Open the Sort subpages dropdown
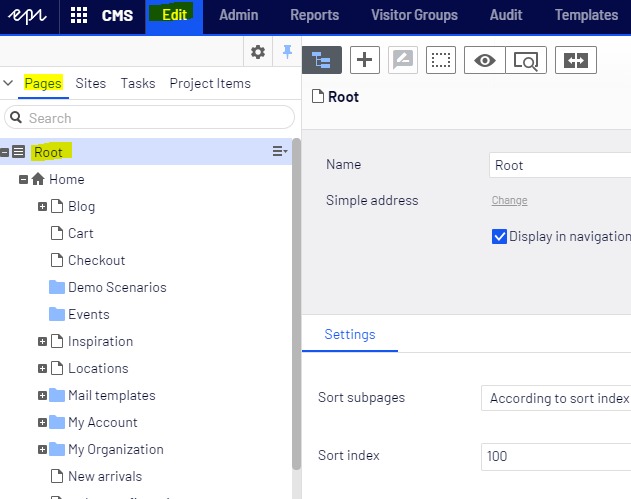The width and height of the screenshot is (631, 499). pyautogui.click(x=556, y=398)
